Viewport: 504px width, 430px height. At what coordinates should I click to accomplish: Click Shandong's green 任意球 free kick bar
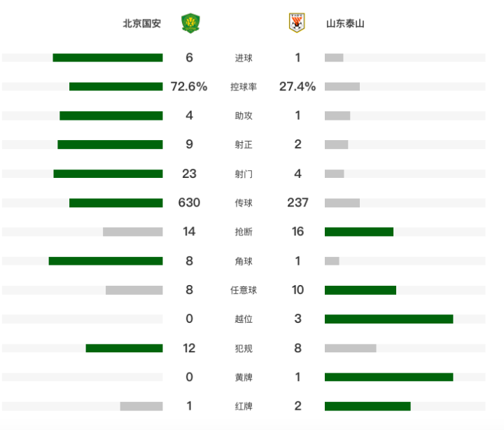point(360,290)
